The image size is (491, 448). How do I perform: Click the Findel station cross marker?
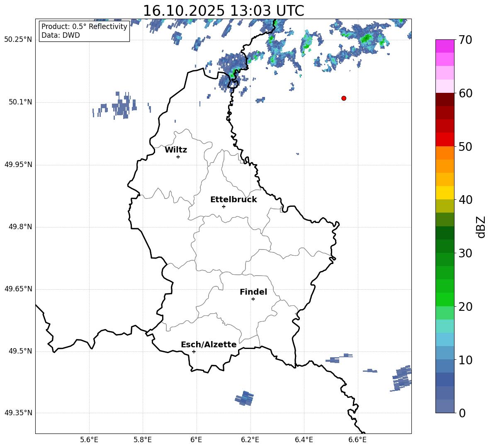coord(253,299)
